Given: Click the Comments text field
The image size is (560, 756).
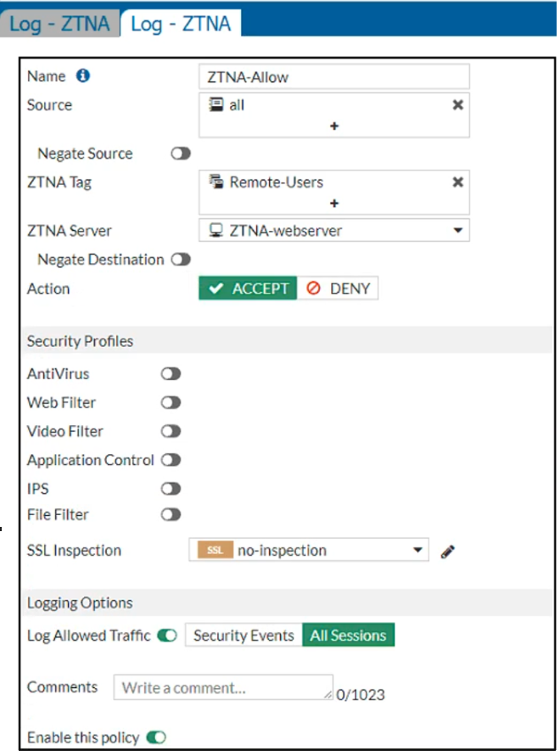Looking at the screenshot, I should point(223,687).
